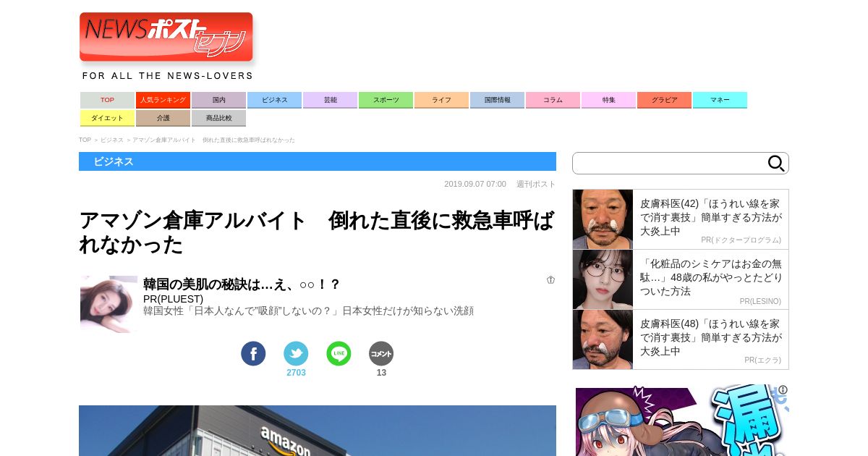Select the 国内 category tab
Screen dimensions: 868x456
[x=218, y=100]
